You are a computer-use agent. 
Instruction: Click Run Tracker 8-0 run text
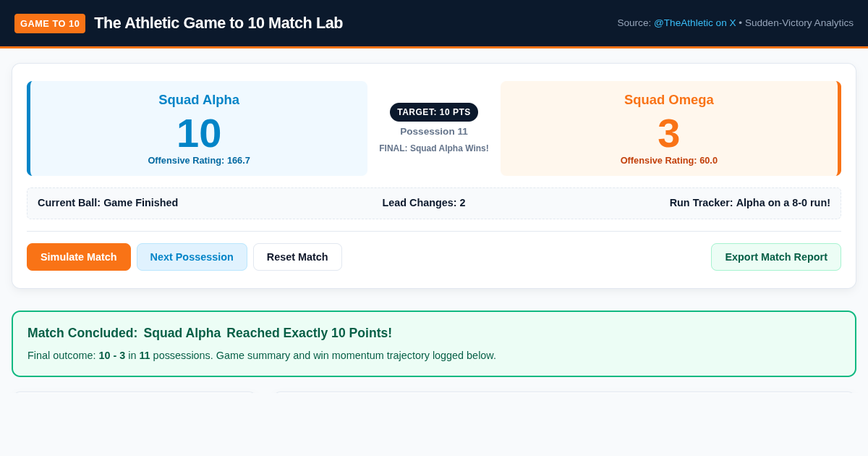[750, 203]
